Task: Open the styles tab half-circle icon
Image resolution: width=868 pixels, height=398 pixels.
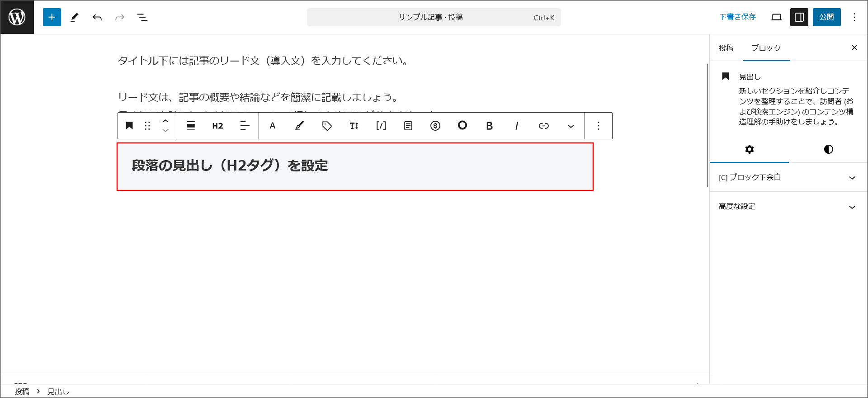Action: pyautogui.click(x=828, y=149)
